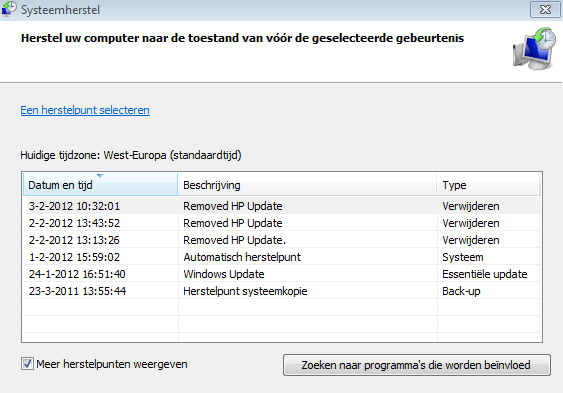Sort by the Datum en tijd column
The width and height of the screenshot is (563, 393).
pyautogui.click(x=101, y=185)
